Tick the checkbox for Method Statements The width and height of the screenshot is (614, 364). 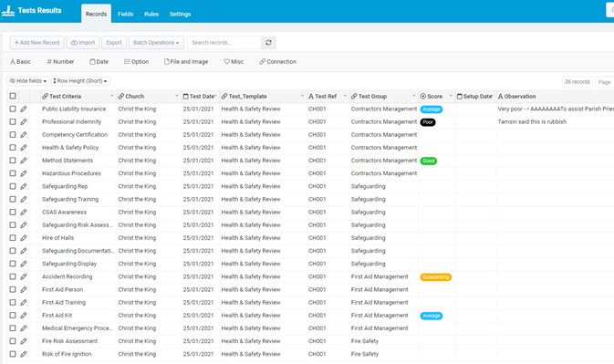pos(13,161)
